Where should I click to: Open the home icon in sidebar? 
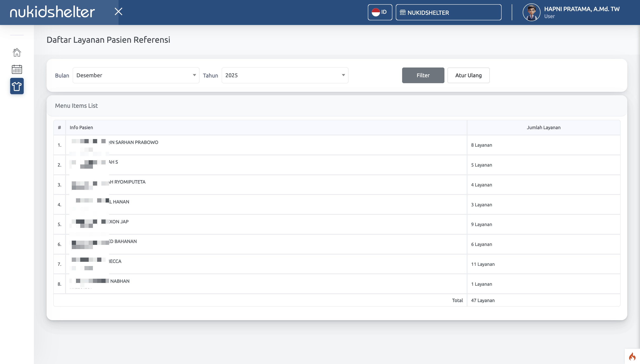coord(17,52)
